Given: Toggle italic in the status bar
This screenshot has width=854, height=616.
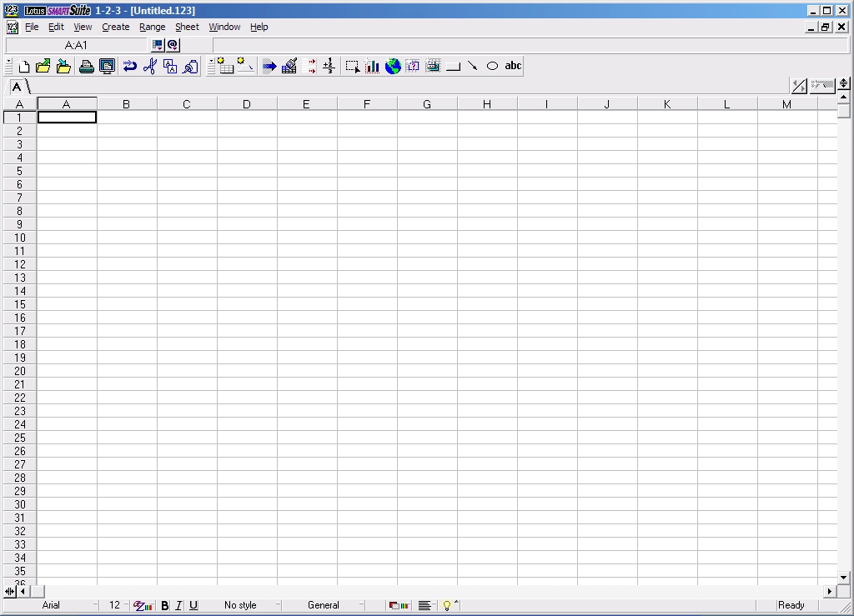Looking at the screenshot, I should click(x=178, y=605).
